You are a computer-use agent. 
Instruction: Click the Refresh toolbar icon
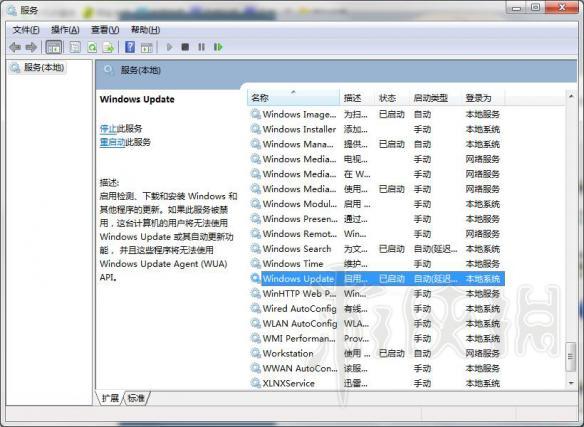[x=92, y=47]
